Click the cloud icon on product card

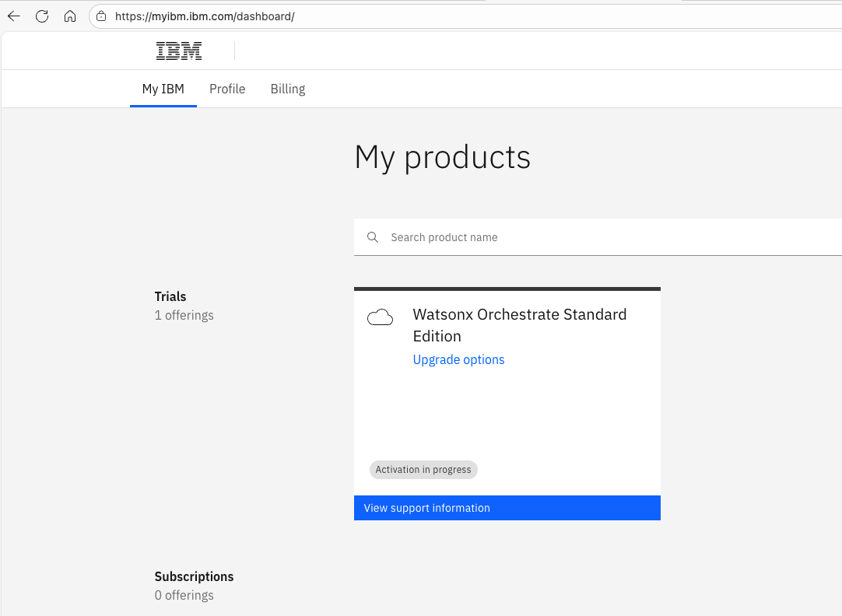point(380,317)
